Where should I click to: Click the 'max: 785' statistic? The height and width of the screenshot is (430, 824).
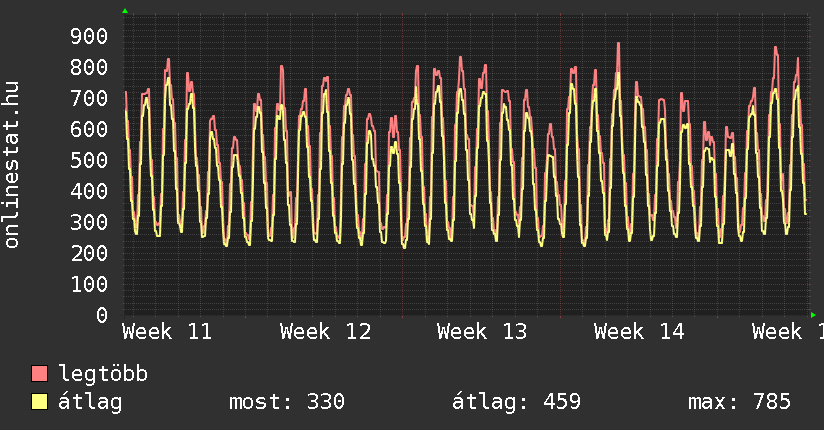739,402
